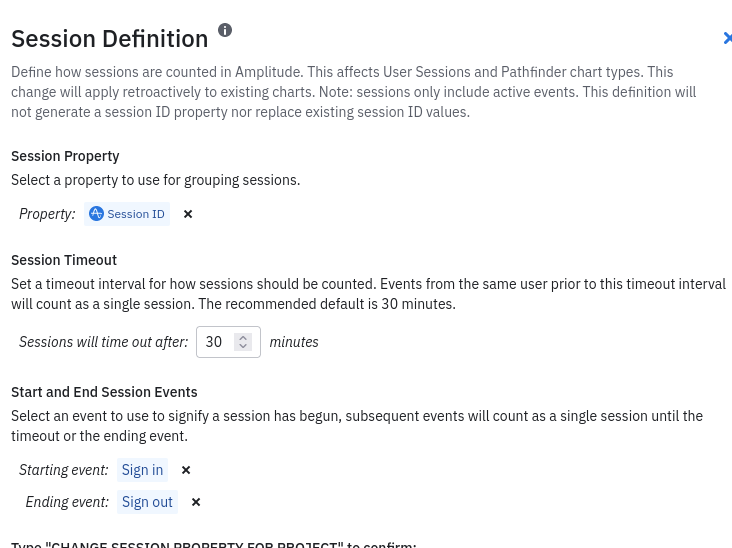The width and height of the screenshot is (732, 548).
Task: Remove the Sign in starting event
Action: pyautogui.click(x=186, y=470)
